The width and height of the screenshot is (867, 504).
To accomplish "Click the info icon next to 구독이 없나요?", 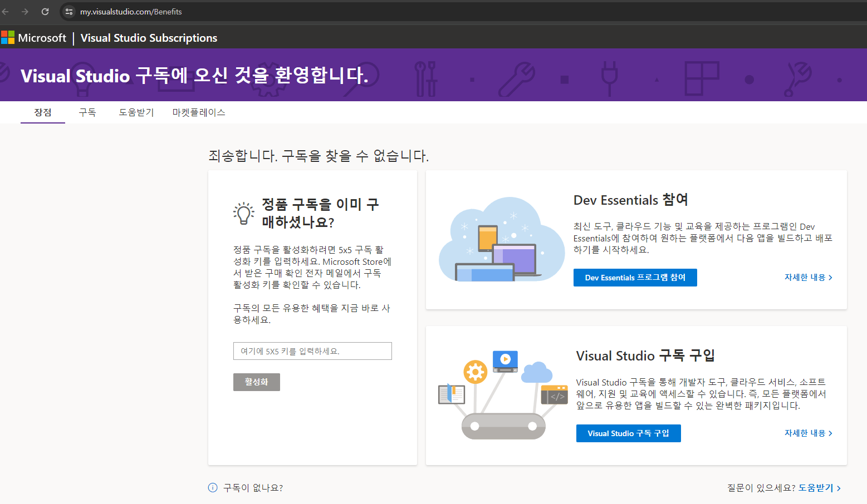I will tap(212, 487).
